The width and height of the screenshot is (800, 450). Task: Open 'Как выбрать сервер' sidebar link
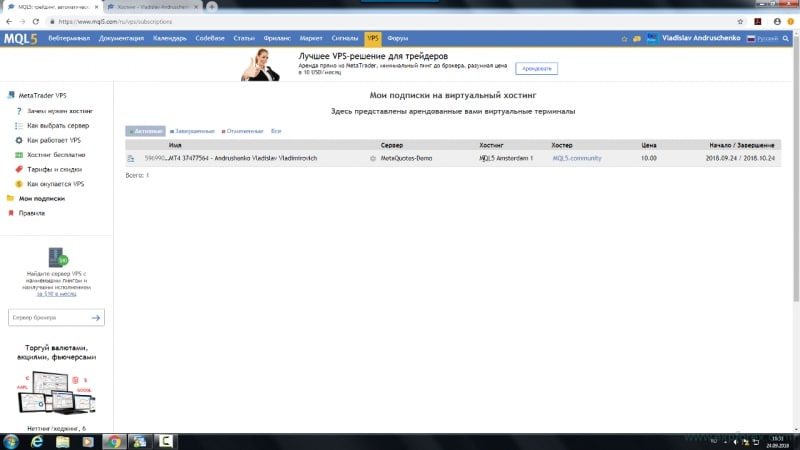(x=58, y=126)
